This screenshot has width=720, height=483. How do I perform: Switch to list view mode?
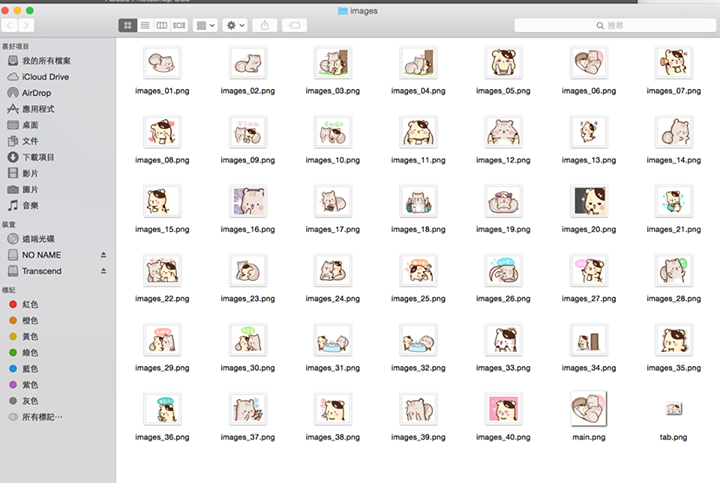[145, 25]
